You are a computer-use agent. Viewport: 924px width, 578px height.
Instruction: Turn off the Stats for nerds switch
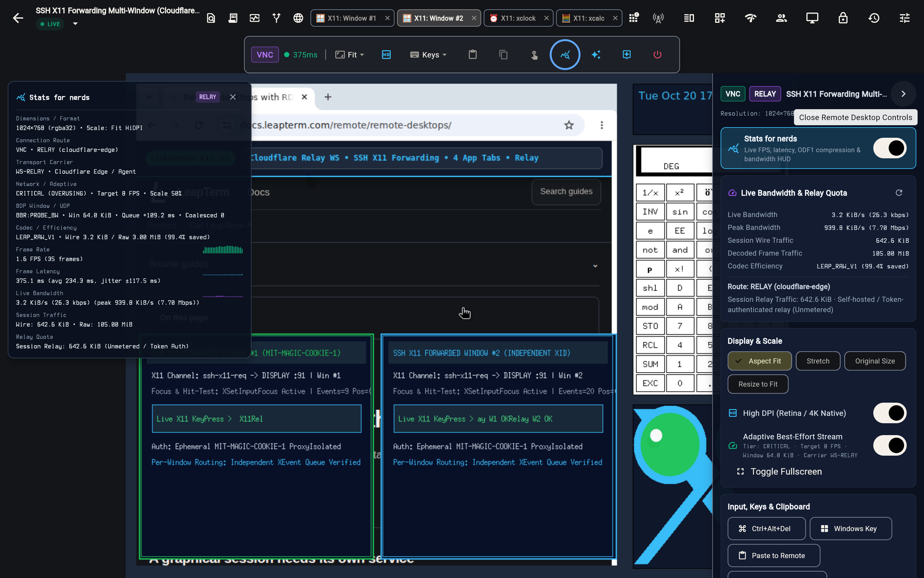click(x=890, y=148)
